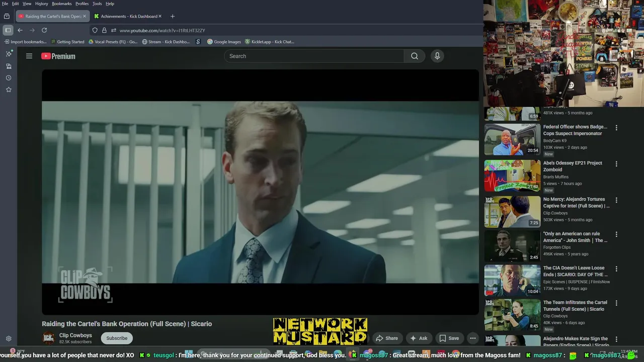
Task: Click the Share button
Action: coord(386,338)
